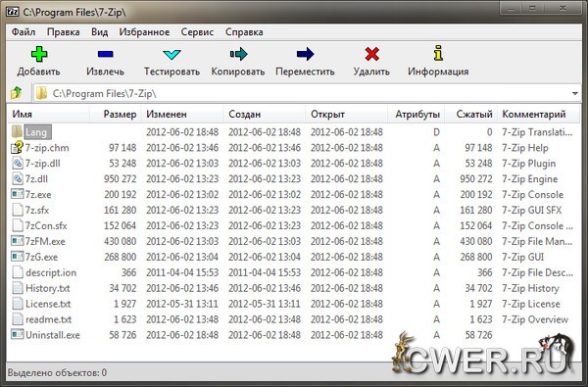Open the Сервис menu

197,32
